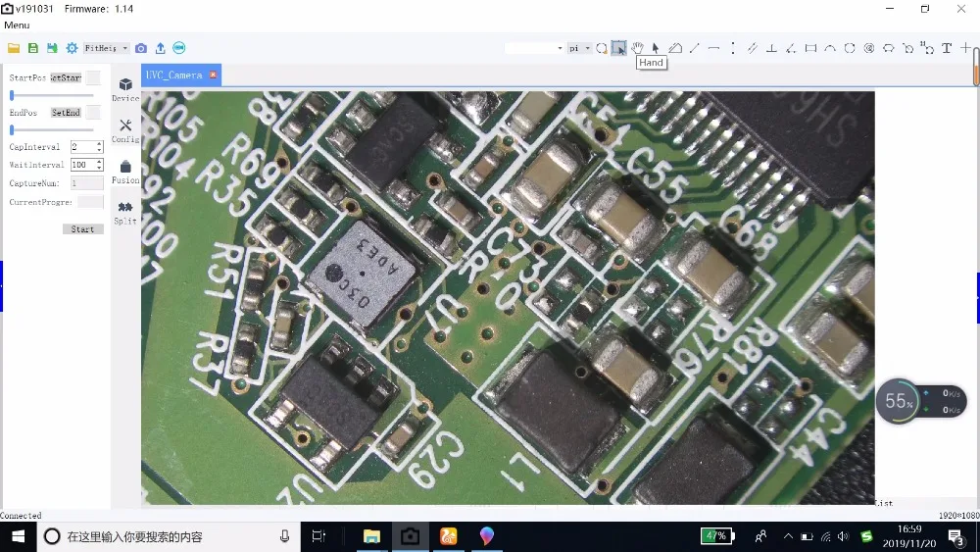Open settings via the gear icon
Viewport: 980px width, 552px height.
pos(72,48)
